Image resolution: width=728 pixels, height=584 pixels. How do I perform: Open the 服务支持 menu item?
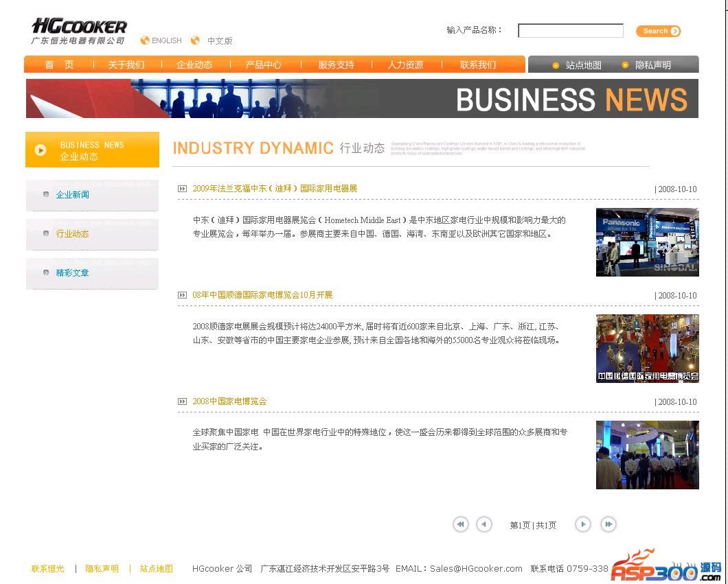tap(336, 65)
